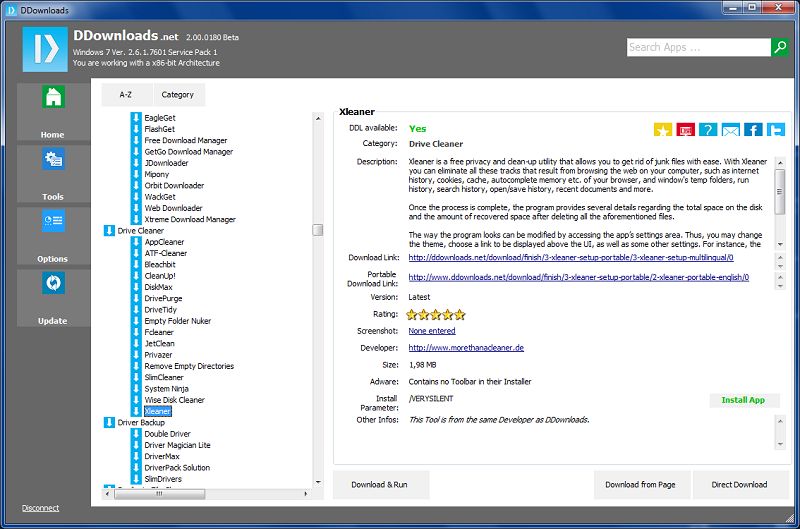Click the blue question mark help icon
Image resolution: width=800 pixels, height=529 pixels.
(x=708, y=130)
